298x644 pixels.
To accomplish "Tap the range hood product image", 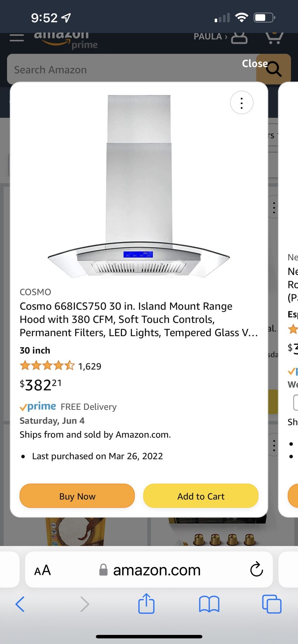I will click(139, 186).
